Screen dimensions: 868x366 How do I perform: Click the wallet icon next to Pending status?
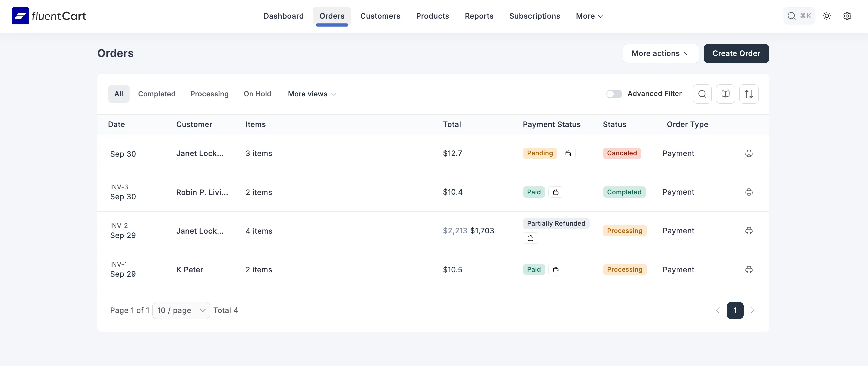pyautogui.click(x=568, y=153)
